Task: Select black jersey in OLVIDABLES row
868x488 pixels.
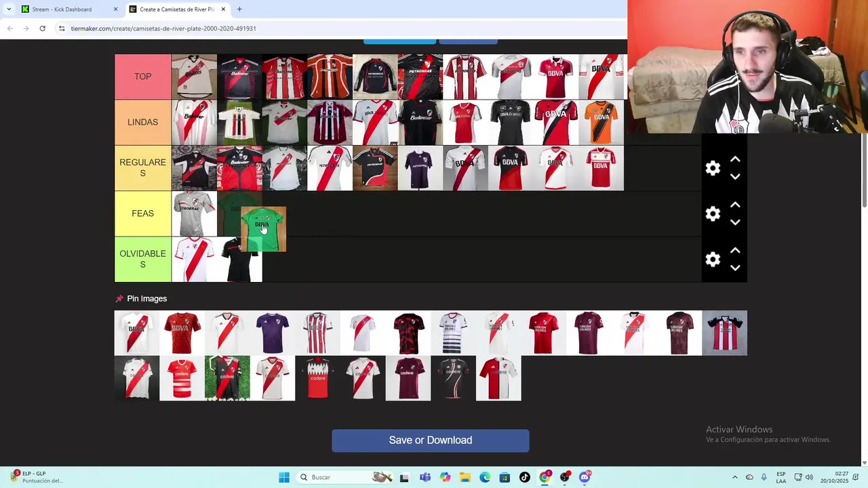Action: point(239,261)
